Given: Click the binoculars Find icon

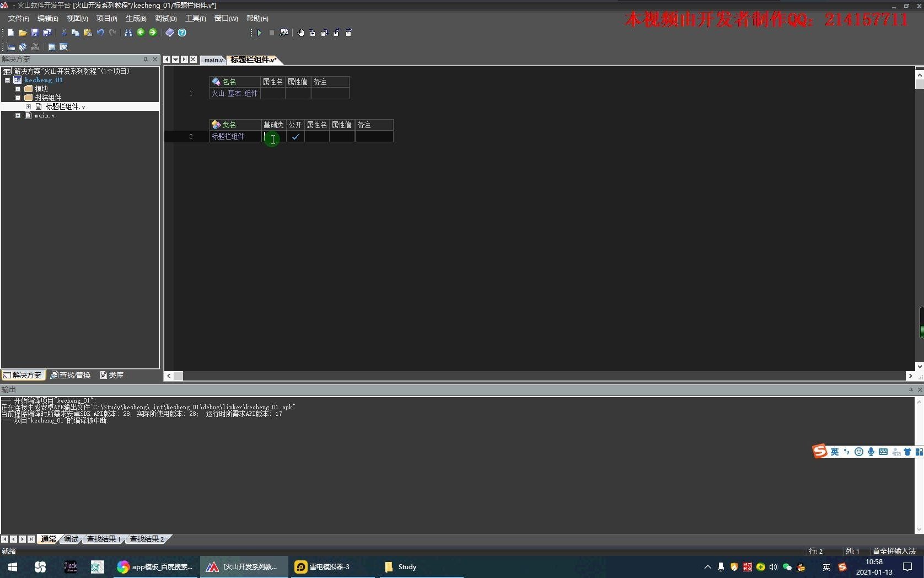Looking at the screenshot, I should click(128, 33).
